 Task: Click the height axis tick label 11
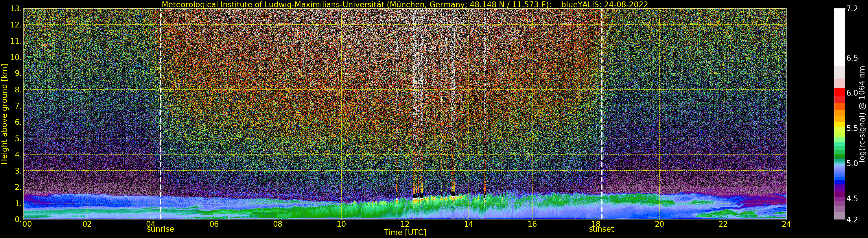16,41
